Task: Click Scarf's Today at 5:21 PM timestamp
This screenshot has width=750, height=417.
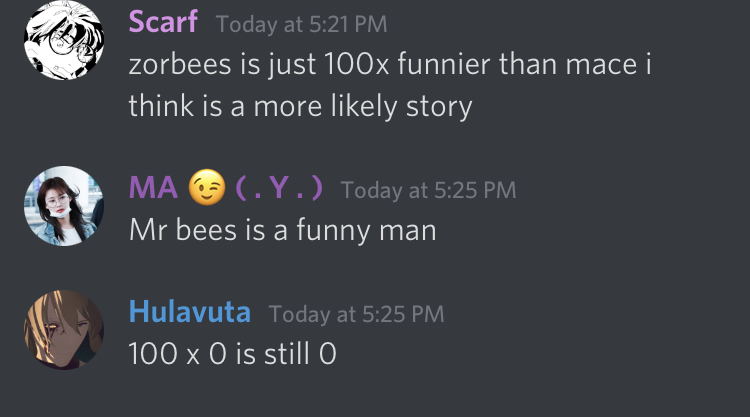Action: pos(301,23)
